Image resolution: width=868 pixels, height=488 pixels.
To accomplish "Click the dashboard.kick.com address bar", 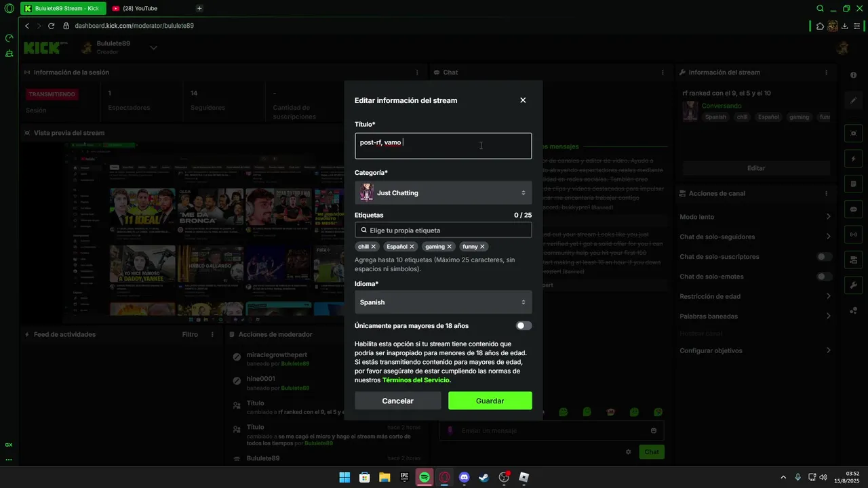I will [x=134, y=26].
